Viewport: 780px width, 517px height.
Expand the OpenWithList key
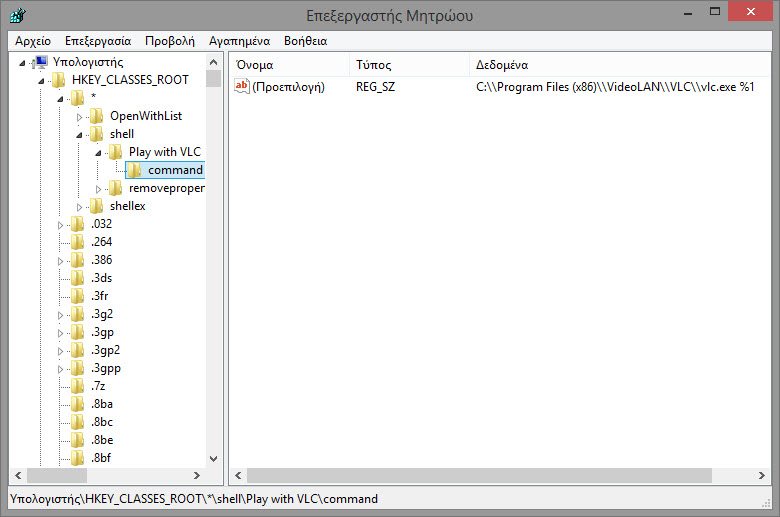tap(79, 117)
